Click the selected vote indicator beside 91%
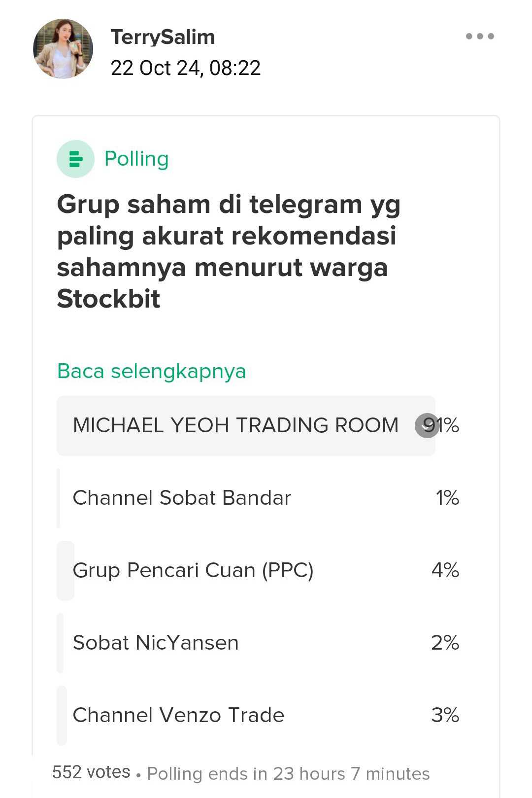Screen dimensions: 532x798 point(427,425)
